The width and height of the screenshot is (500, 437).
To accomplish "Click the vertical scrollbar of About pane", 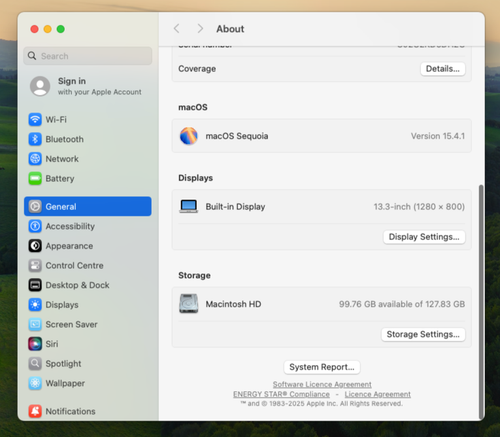I will 481,302.
